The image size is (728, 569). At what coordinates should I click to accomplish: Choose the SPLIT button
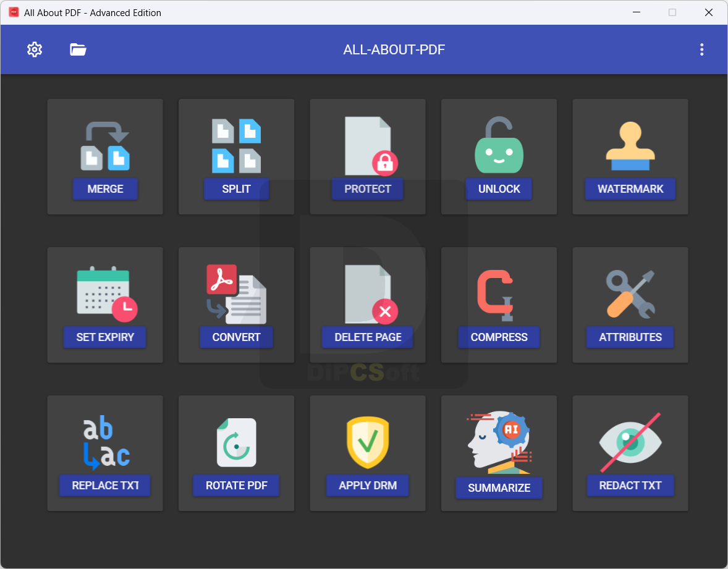coord(236,189)
